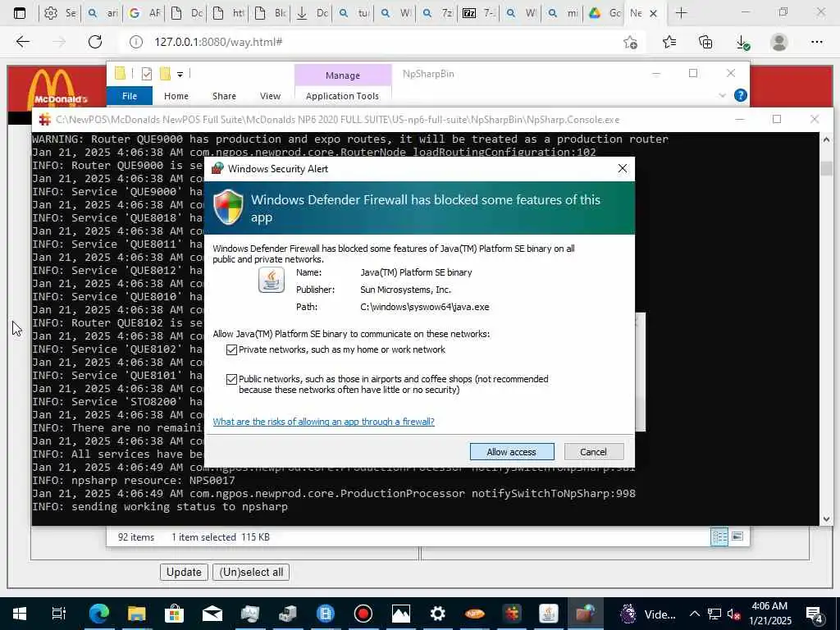840x630 pixels.
Task: Open the notification center icon
Action: click(815, 614)
